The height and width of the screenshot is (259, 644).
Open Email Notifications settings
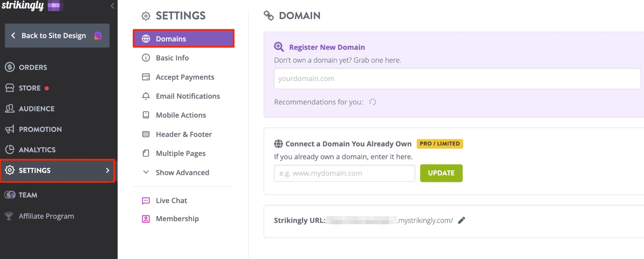tap(188, 96)
